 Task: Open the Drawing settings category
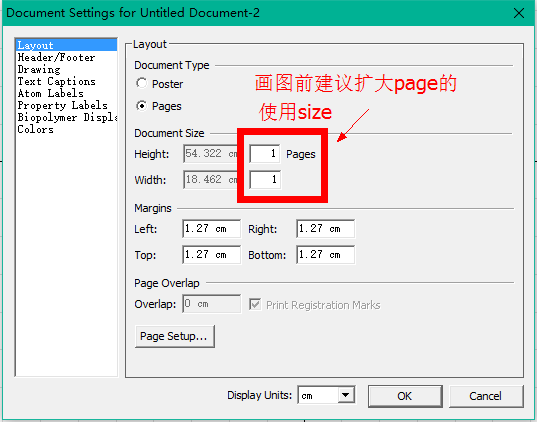[66, 70]
